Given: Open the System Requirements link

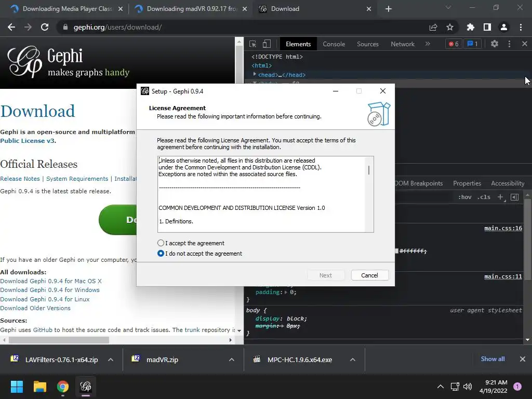Looking at the screenshot, I should pos(77,179).
